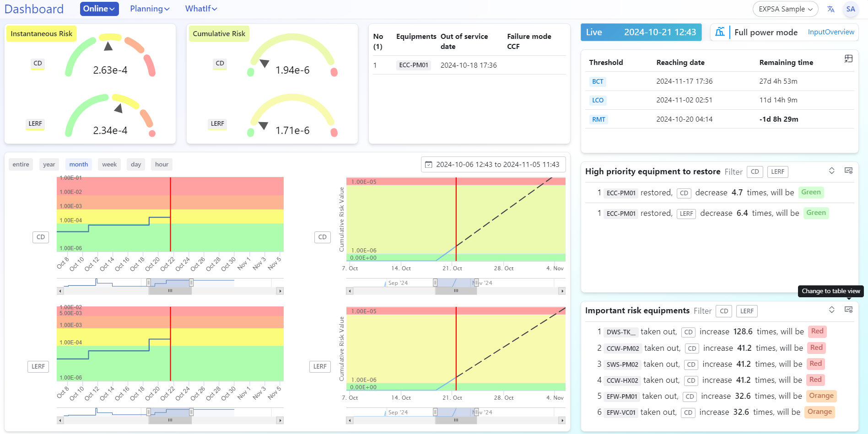
Task: Change Important risk equipments to table view
Action: (x=849, y=310)
